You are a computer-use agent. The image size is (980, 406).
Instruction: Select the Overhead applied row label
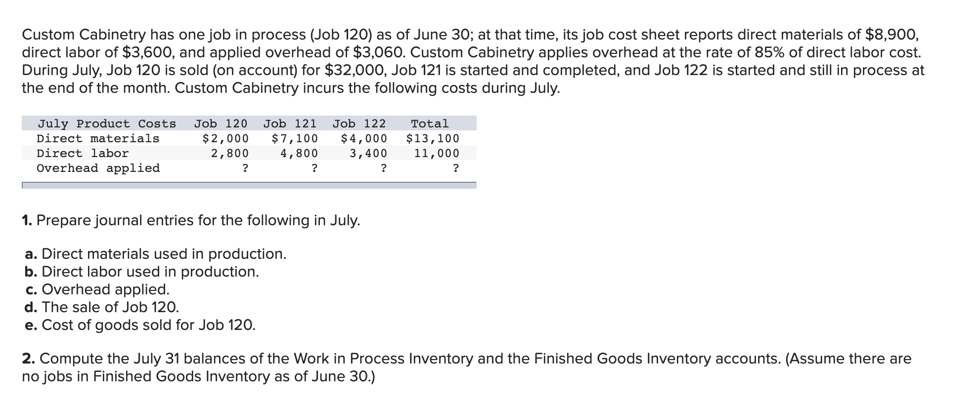coord(98,168)
